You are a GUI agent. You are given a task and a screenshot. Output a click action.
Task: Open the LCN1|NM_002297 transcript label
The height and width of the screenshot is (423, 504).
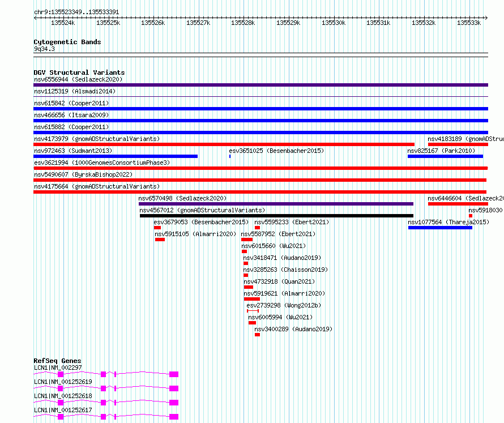pyautogui.click(x=58, y=368)
